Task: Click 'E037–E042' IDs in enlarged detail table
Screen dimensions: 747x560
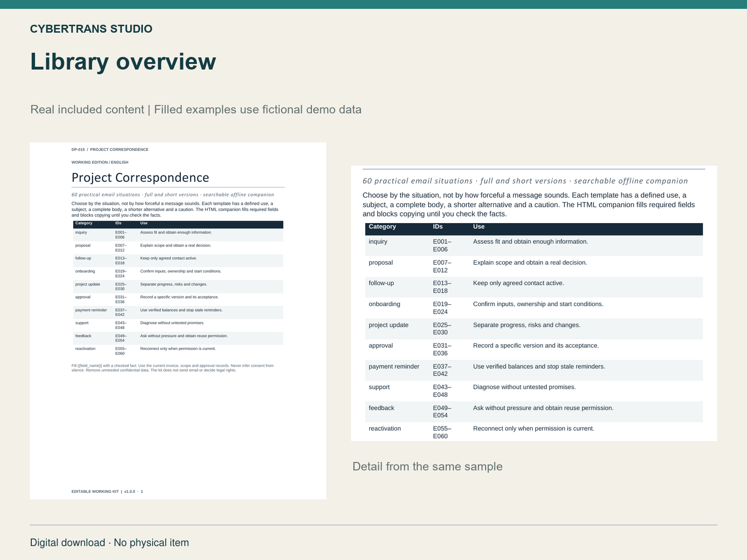Action: click(442, 371)
